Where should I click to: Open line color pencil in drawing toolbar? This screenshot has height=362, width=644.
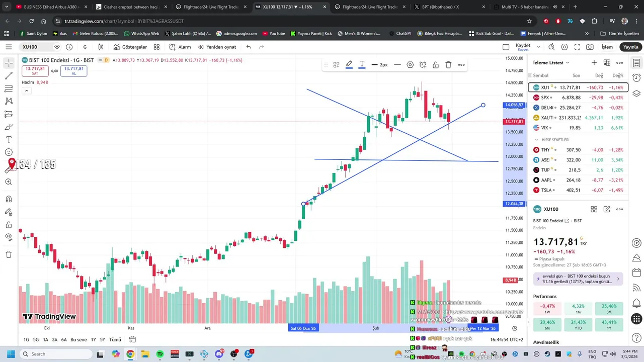tap(349, 64)
